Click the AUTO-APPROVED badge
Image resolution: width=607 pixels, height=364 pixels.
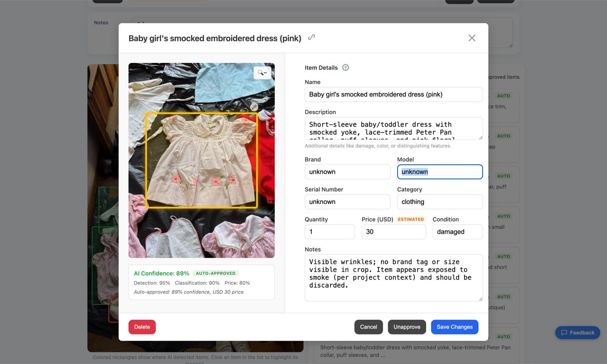tap(215, 273)
